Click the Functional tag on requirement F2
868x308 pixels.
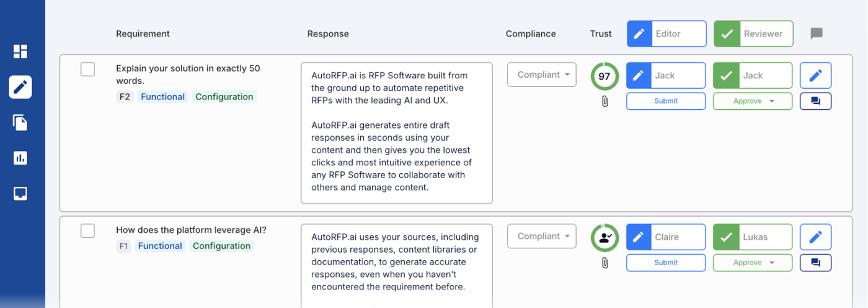(x=162, y=97)
